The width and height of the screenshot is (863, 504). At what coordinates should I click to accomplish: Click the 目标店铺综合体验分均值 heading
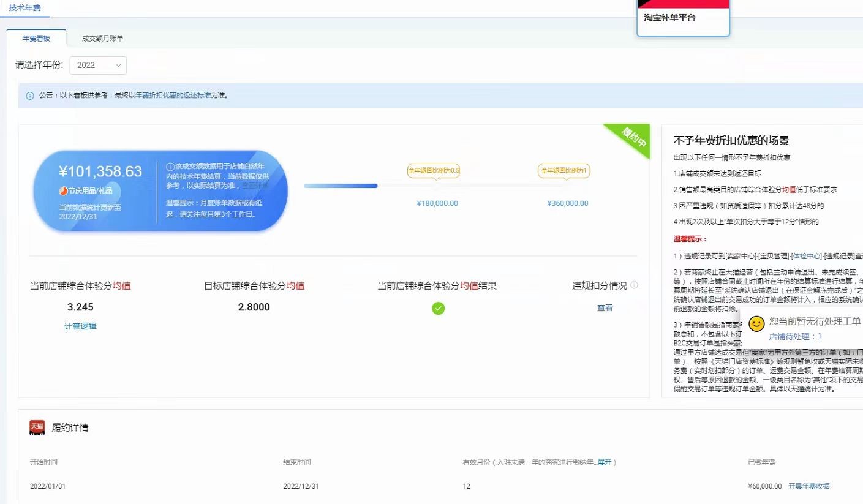pyautogui.click(x=254, y=285)
